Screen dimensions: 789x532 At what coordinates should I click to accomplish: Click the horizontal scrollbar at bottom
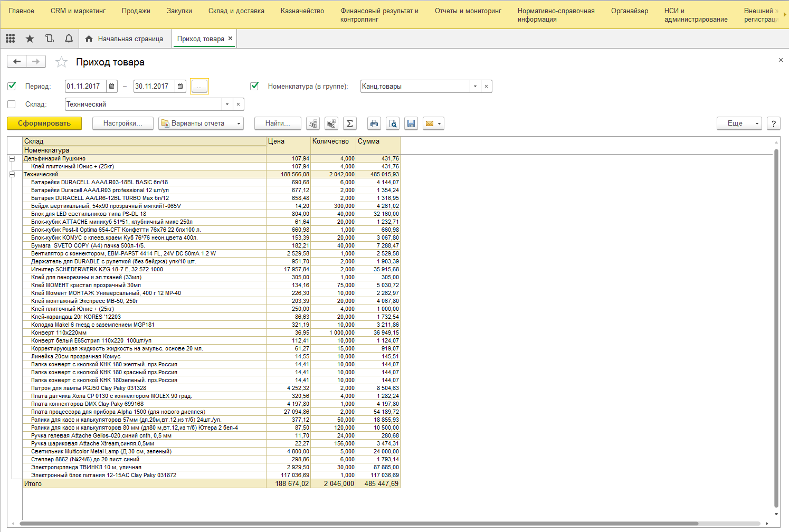(359, 524)
